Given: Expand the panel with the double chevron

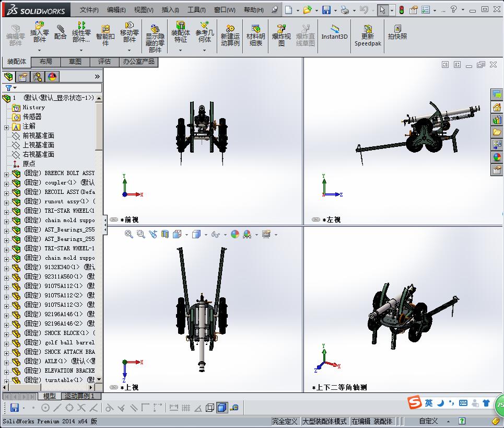Looking at the screenshot, I should tap(97, 76).
